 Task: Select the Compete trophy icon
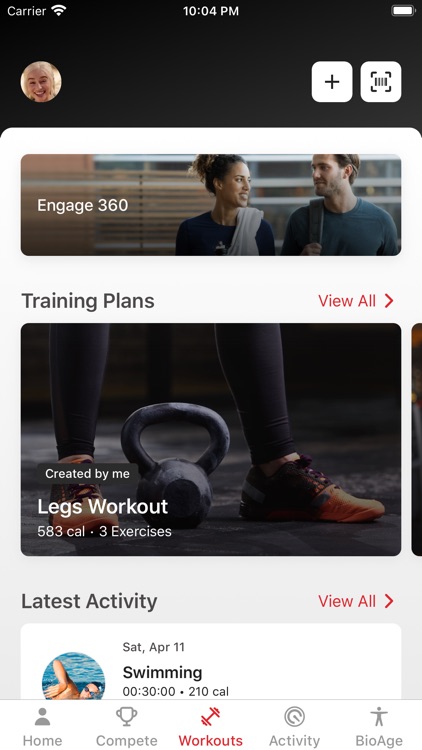click(x=127, y=717)
